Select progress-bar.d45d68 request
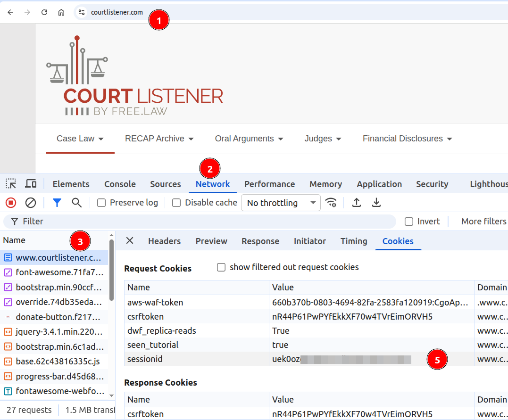 (x=54, y=376)
